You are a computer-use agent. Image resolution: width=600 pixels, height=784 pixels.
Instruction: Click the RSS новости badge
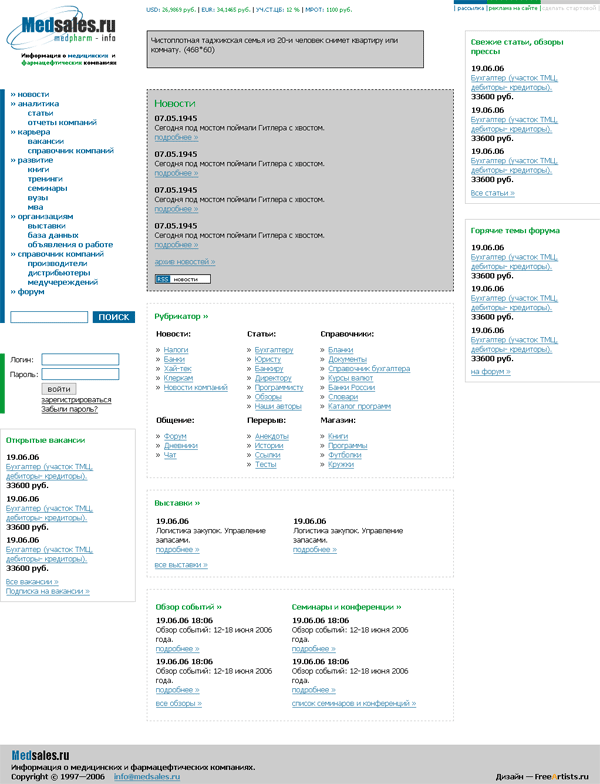tap(182, 279)
